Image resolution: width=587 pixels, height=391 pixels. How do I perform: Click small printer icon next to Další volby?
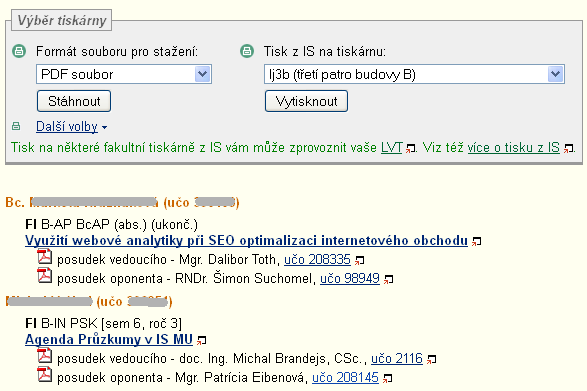(x=16, y=126)
